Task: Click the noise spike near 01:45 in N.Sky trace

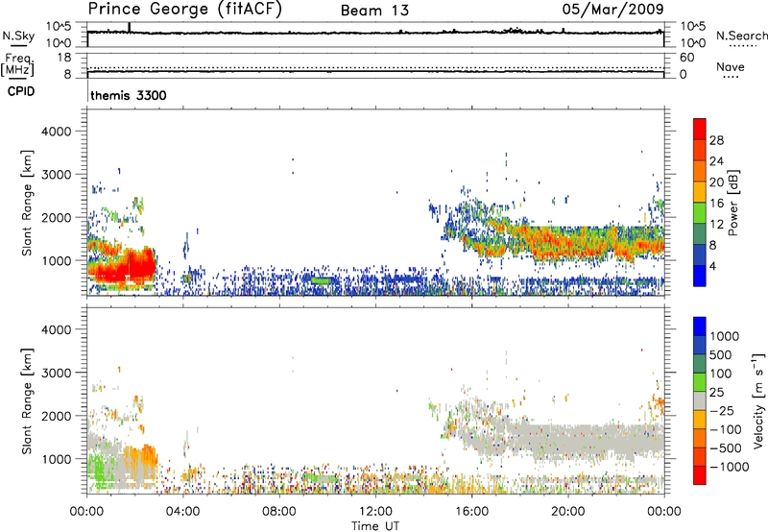Action: 130,28
